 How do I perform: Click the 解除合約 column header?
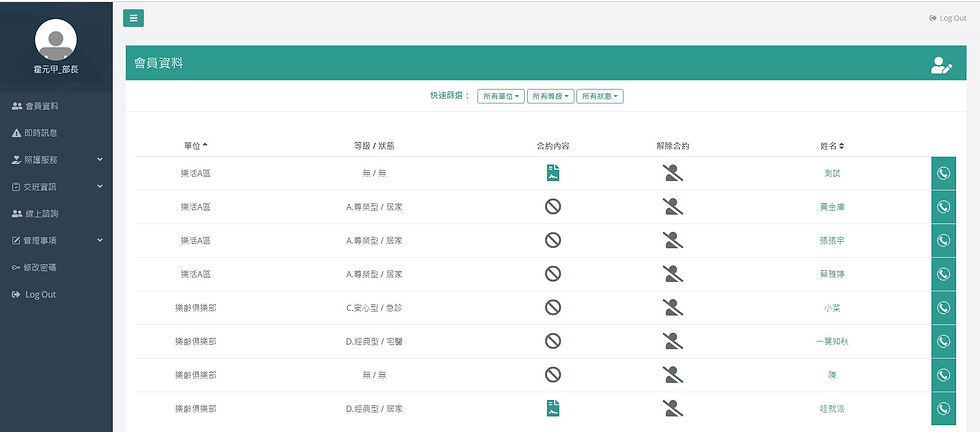tap(672, 146)
